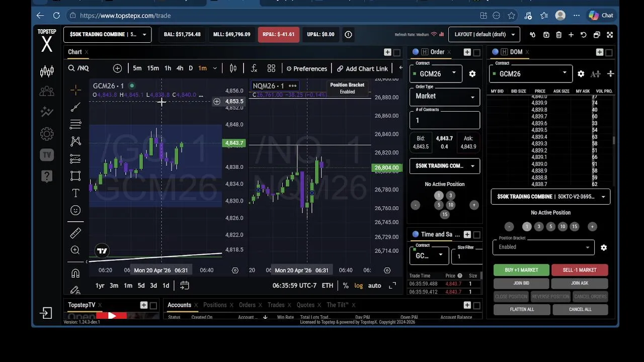Click the FLATTEN ALL button
Screen dimensions: 644x362
522,310
